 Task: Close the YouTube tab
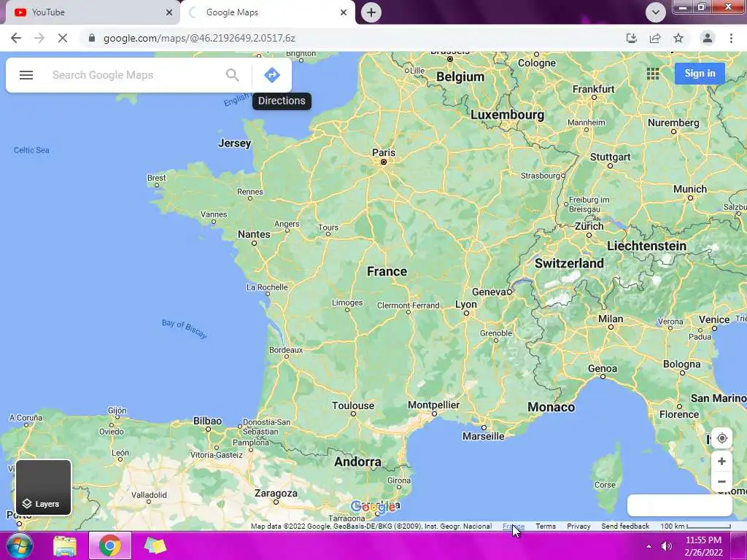click(169, 12)
